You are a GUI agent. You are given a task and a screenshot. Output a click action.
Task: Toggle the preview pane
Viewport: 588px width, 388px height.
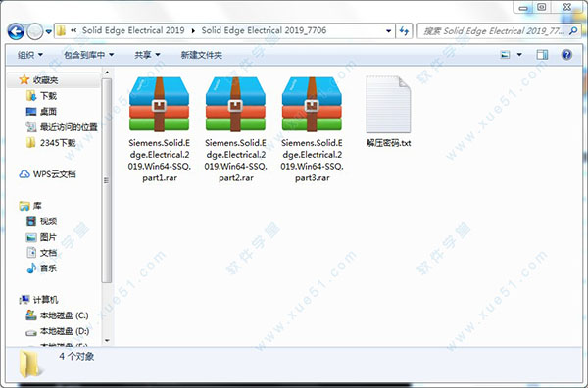(x=542, y=55)
